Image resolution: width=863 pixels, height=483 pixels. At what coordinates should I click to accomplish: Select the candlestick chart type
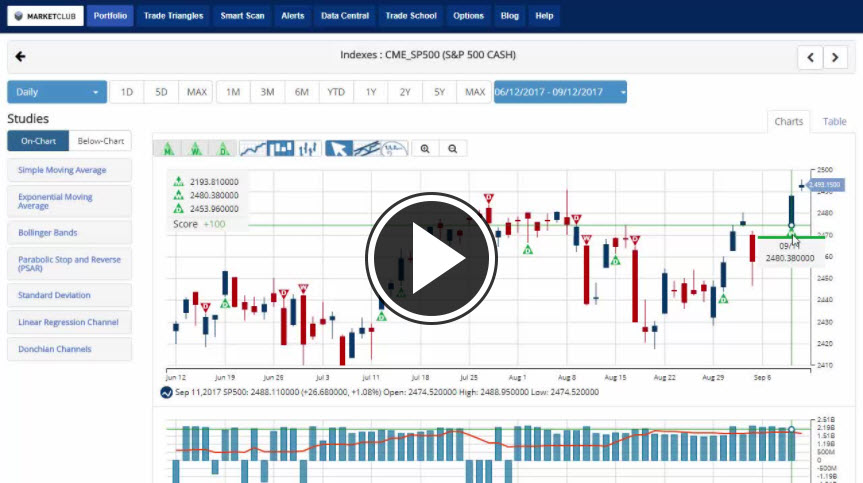tap(281, 149)
